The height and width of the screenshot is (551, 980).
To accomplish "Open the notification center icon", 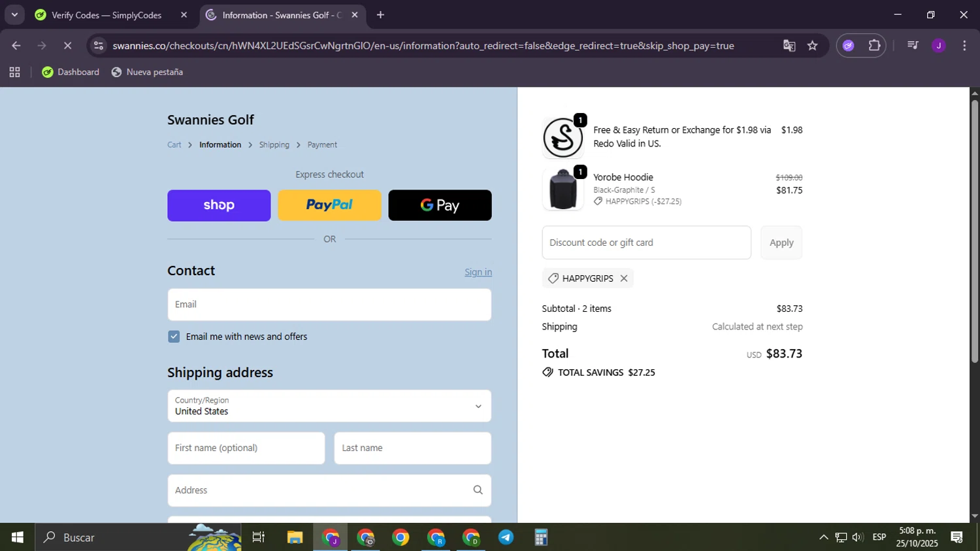I will [956, 537].
